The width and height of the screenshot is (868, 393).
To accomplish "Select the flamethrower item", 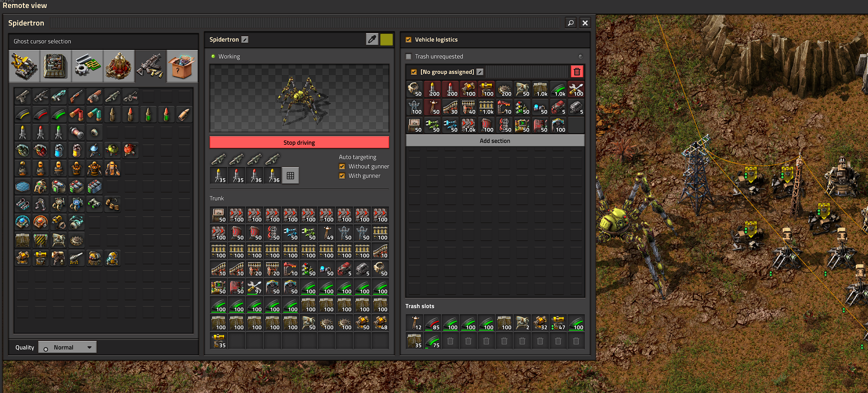I will (130, 96).
